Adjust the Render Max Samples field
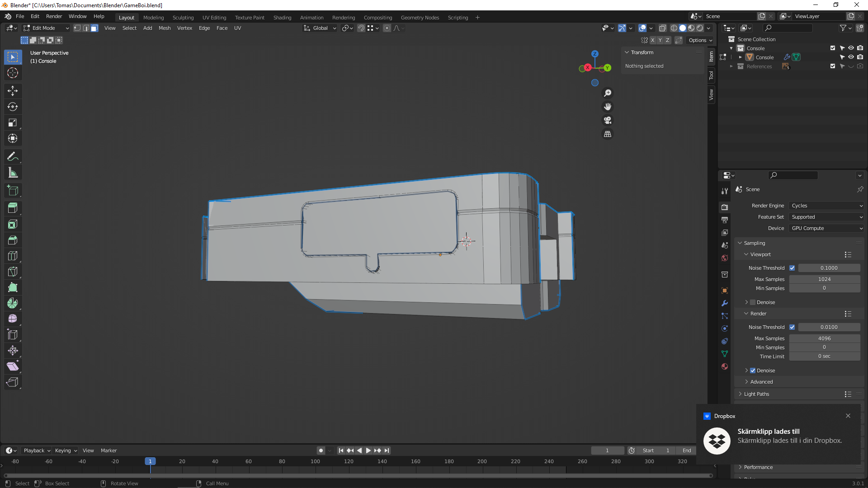 coord(824,338)
